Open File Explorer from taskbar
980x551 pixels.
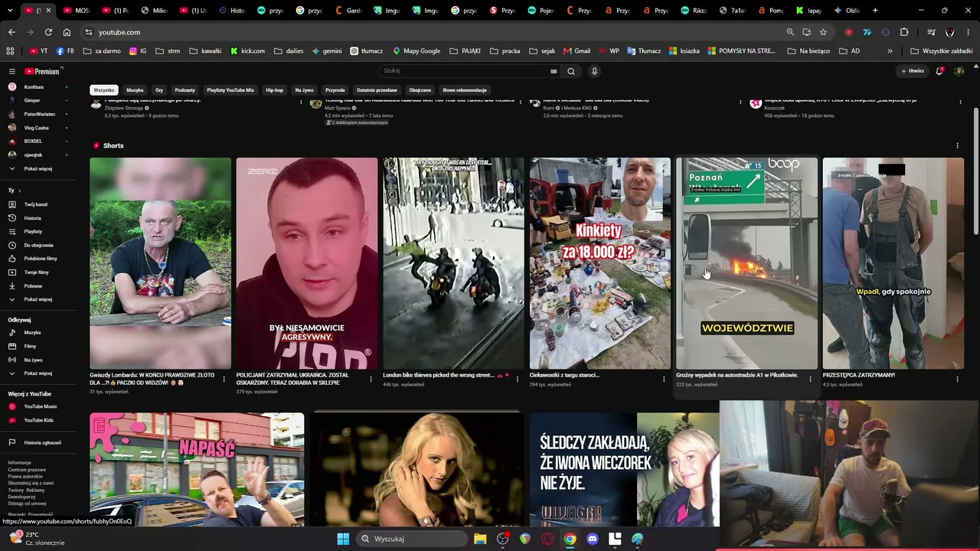(480, 539)
